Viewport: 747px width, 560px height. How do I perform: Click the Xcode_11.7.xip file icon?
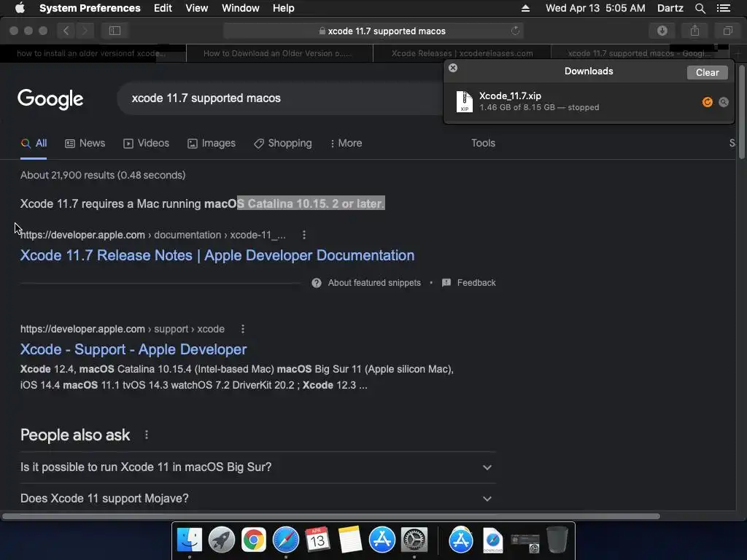464,101
